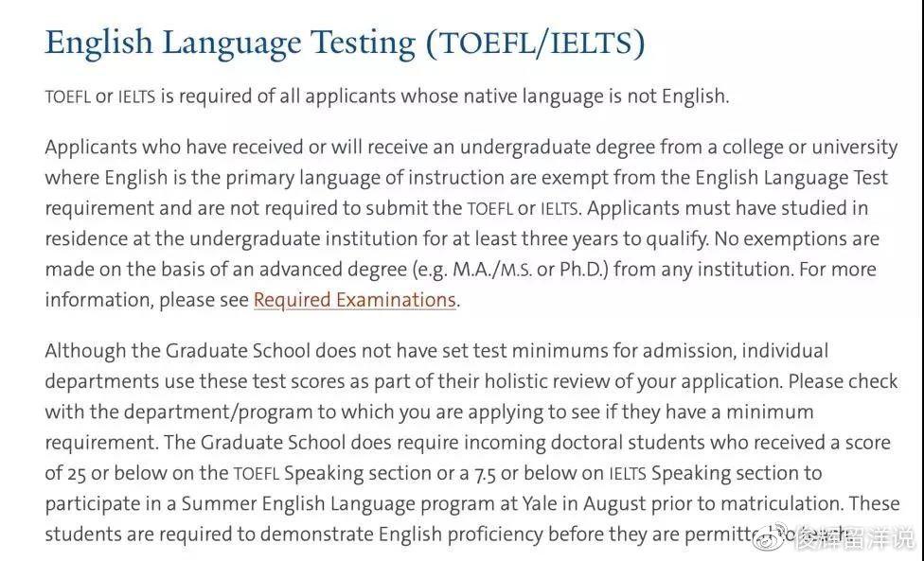The width and height of the screenshot is (924, 561).
Task: Click the "department/program" text
Action: pos(218,412)
